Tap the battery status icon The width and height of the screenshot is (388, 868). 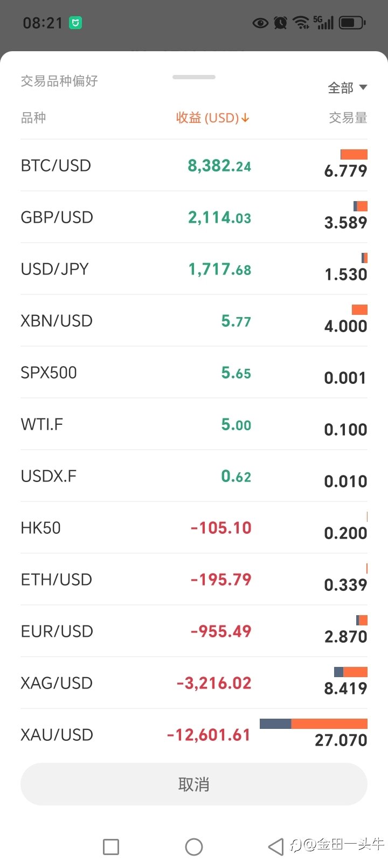(352, 23)
